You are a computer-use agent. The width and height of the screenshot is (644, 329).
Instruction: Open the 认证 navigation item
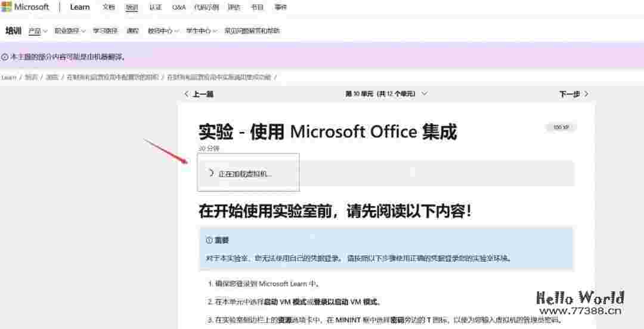[155, 7]
